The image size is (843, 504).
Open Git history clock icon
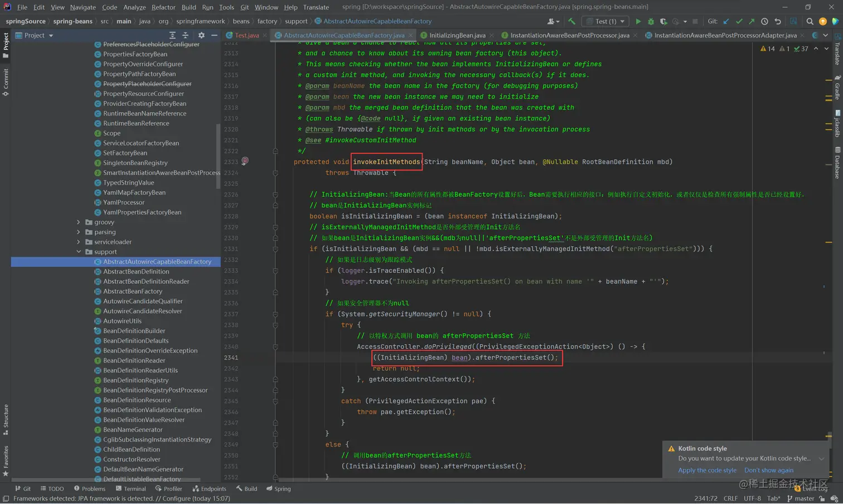click(x=764, y=21)
